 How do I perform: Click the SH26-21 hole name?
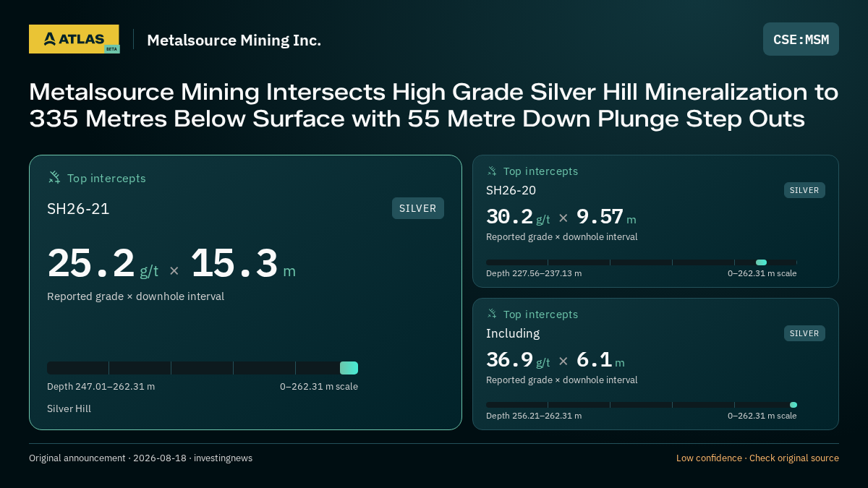tap(78, 209)
